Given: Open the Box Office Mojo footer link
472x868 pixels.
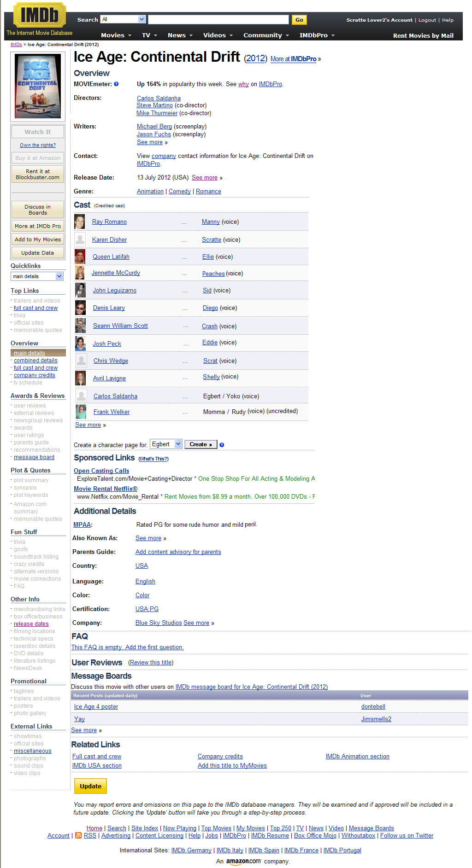Looking at the screenshot, I should click(315, 836).
